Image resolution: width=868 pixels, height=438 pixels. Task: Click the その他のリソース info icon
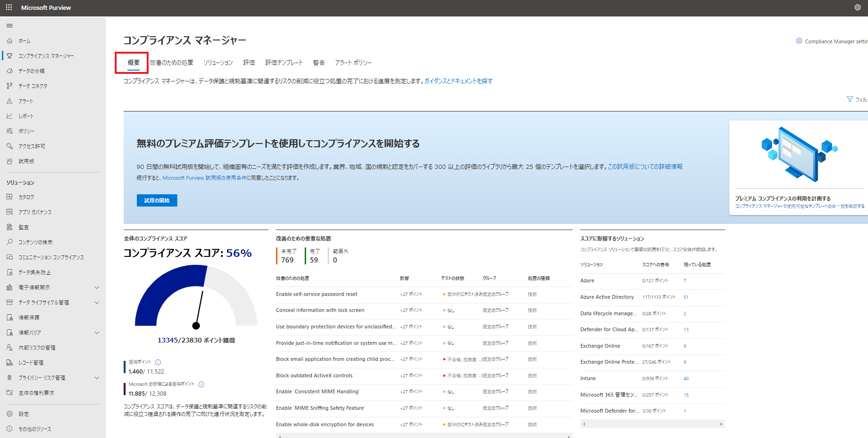tap(9, 429)
